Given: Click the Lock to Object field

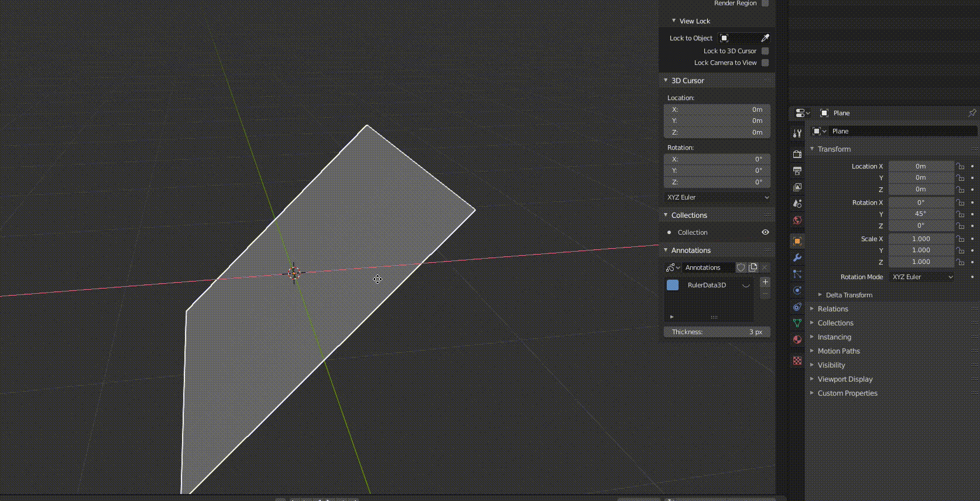Looking at the screenshot, I should 738,38.
